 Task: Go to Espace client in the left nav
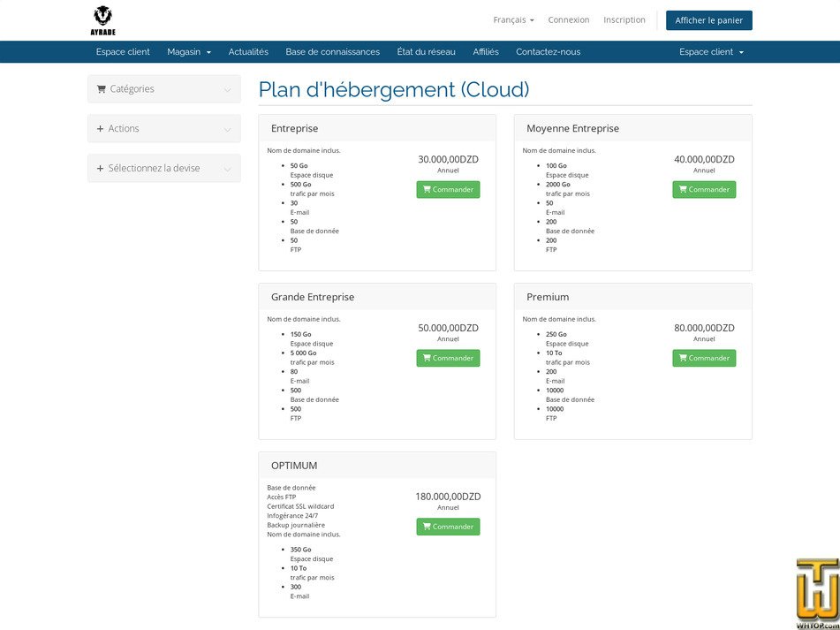[123, 52]
